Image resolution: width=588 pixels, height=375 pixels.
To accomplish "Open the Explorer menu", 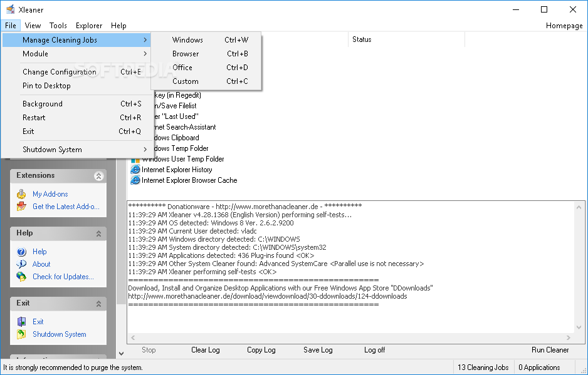I will click(x=89, y=26).
